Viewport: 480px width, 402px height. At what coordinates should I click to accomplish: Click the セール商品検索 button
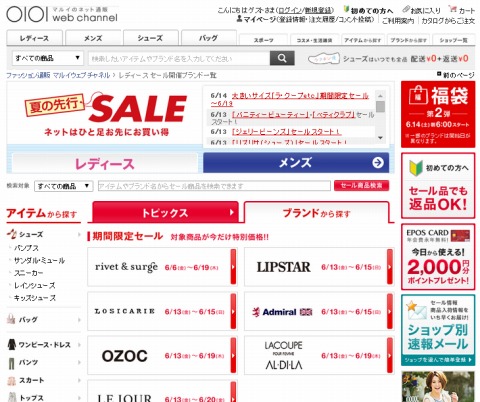point(362,186)
